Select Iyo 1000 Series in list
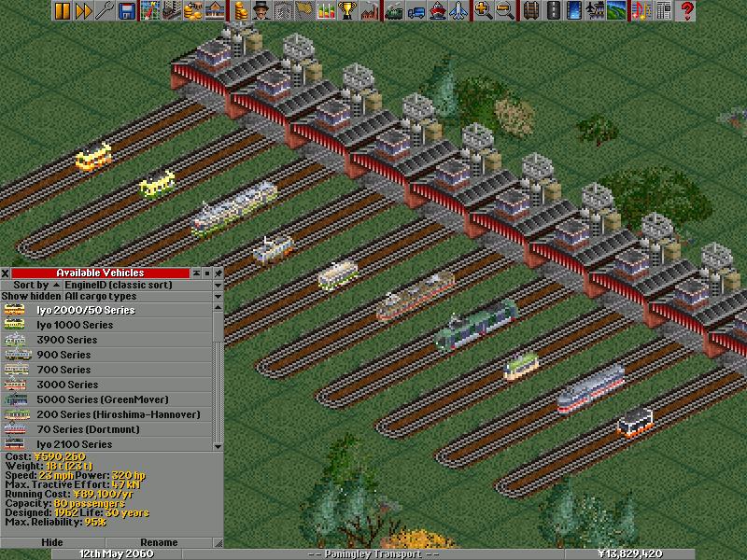The height and width of the screenshot is (560, 747). (106, 325)
